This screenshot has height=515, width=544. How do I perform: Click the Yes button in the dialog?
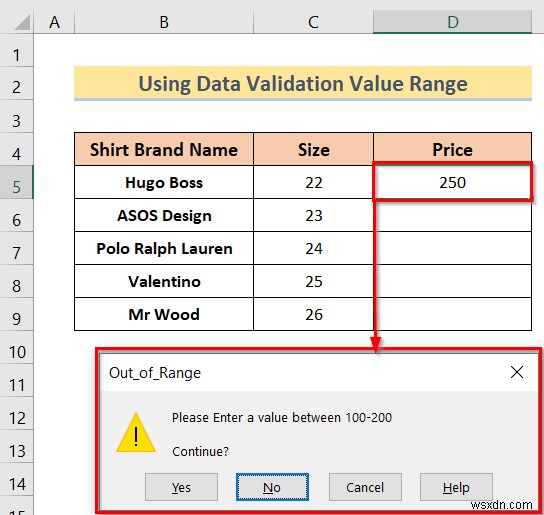(181, 487)
